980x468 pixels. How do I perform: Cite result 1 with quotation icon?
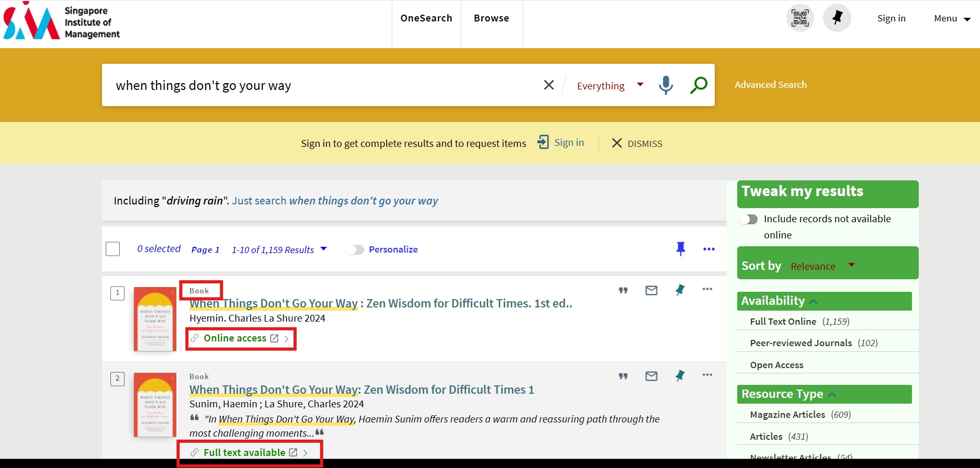pos(623,290)
